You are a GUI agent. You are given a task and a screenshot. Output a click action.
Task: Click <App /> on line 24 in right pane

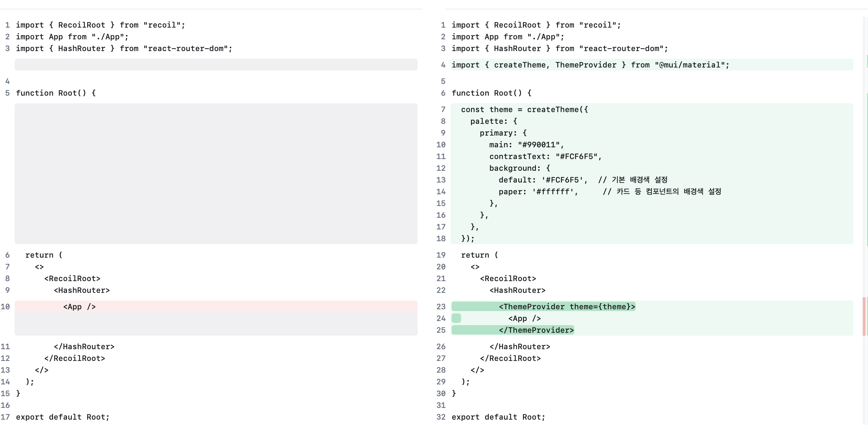point(524,318)
